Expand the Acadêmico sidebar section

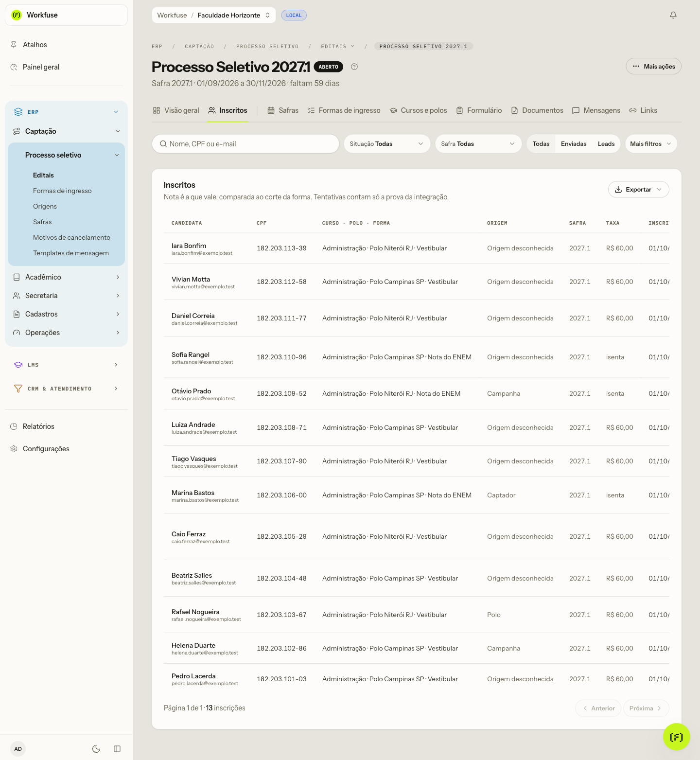point(67,277)
